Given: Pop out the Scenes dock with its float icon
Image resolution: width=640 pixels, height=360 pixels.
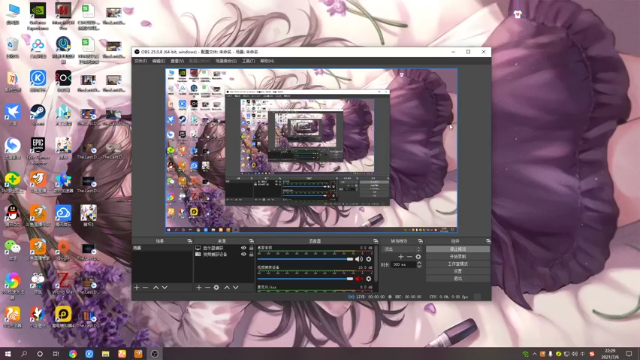Looking at the screenshot, I should pyautogui.click(x=189, y=241).
